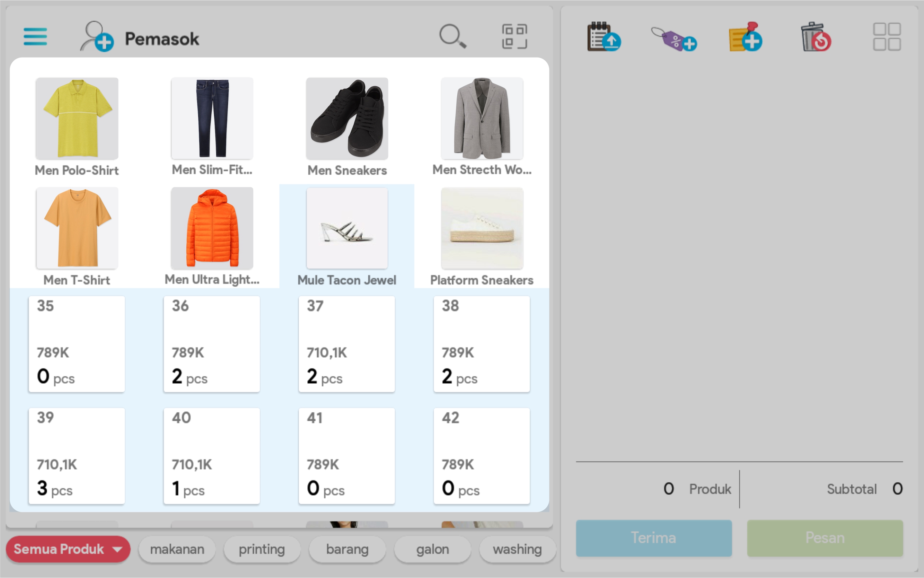Choose size 39 variant card
Screen dimensions: 924x578
pos(77,456)
